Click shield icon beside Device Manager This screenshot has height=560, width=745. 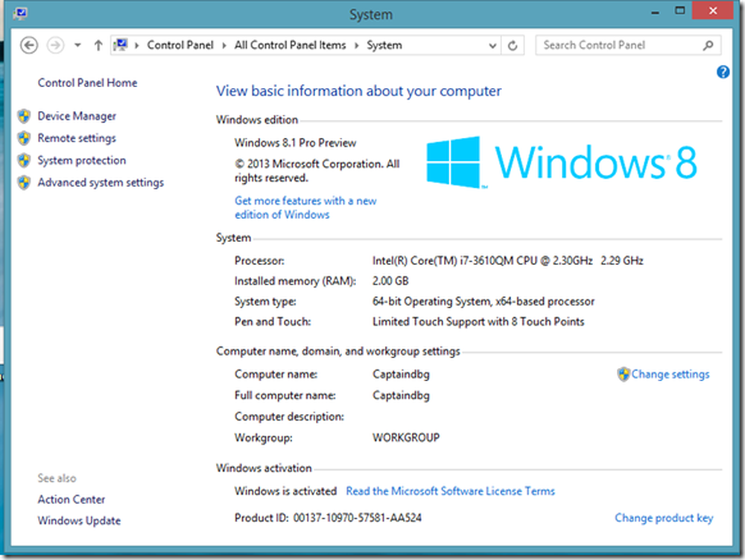[24, 116]
